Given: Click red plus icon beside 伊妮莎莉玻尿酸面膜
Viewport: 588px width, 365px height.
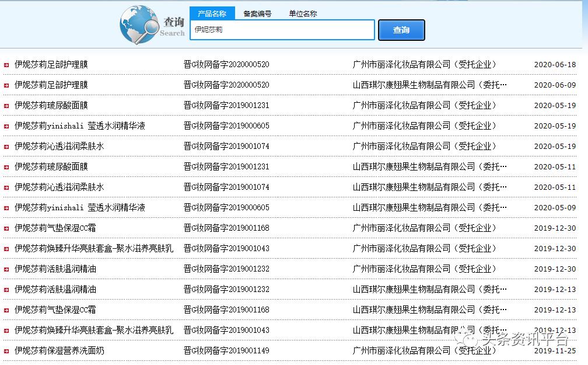Looking at the screenshot, I should [x=5, y=105].
